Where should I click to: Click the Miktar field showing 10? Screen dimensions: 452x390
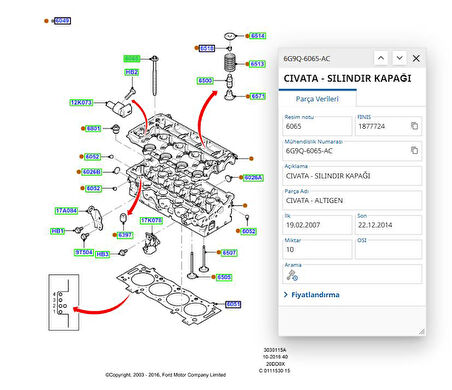click(x=317, y=250)
